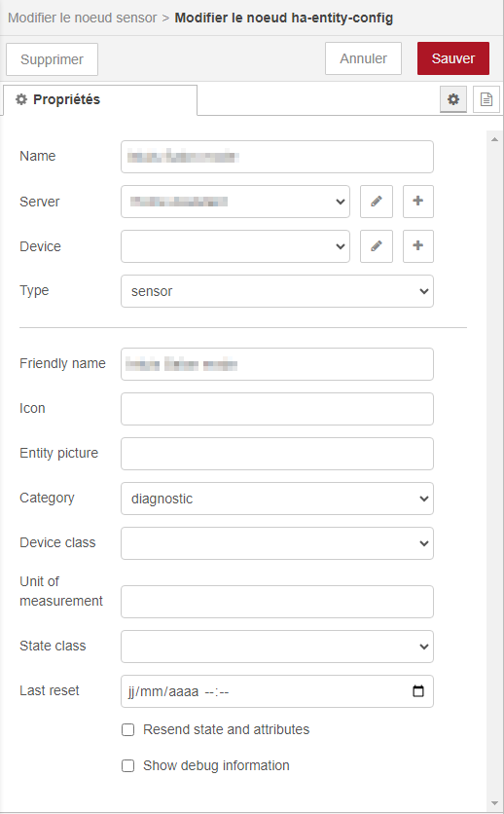This screenshot has width=504, height=814.
Task: Edit the Server configuration pencil icon
Action: coord(377,202)
